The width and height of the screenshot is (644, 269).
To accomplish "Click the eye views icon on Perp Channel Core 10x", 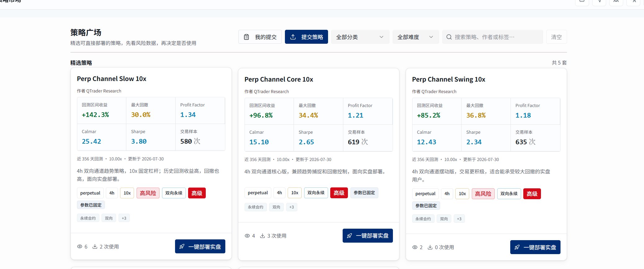I will pyautogui.click(x=247, y=236).
